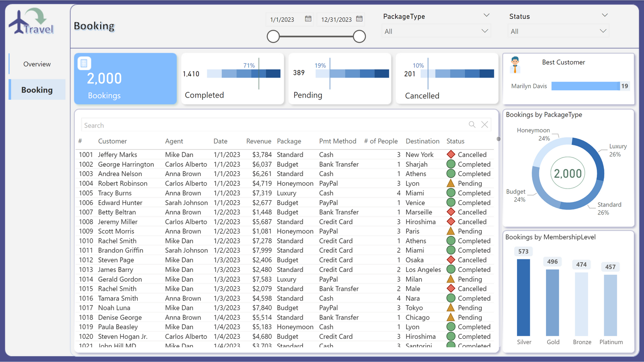Click the Pending 389 card
The image size is (644, 362).
click(340, 79)
